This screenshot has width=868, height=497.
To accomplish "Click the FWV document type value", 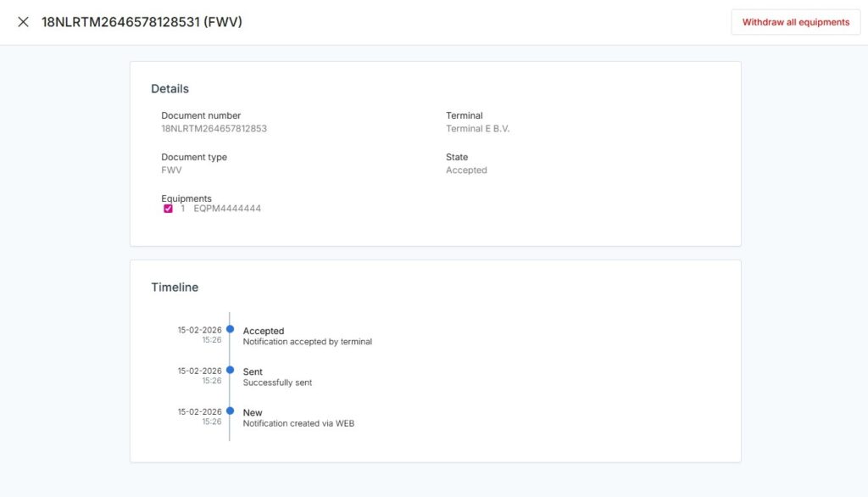I will coord(171,170).
